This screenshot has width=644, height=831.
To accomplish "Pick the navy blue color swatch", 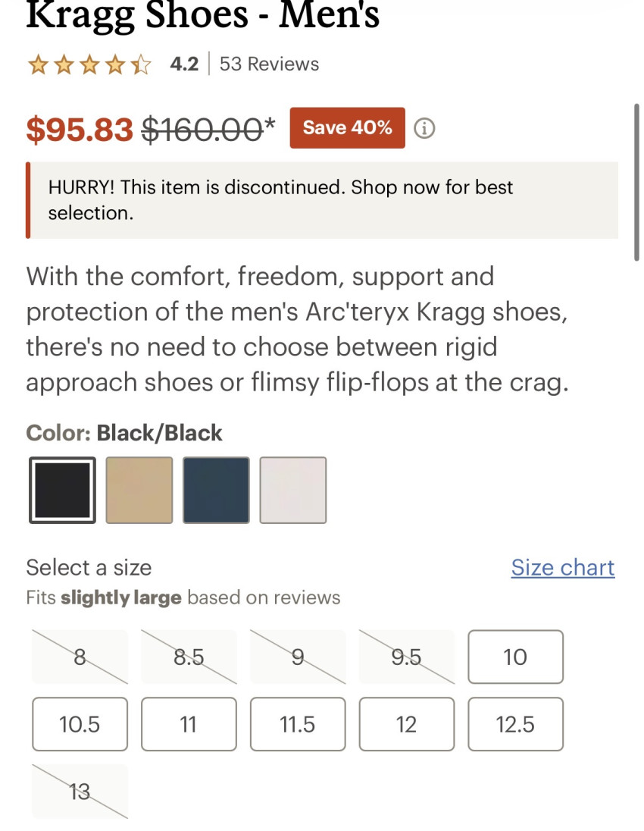I will 216,490.
